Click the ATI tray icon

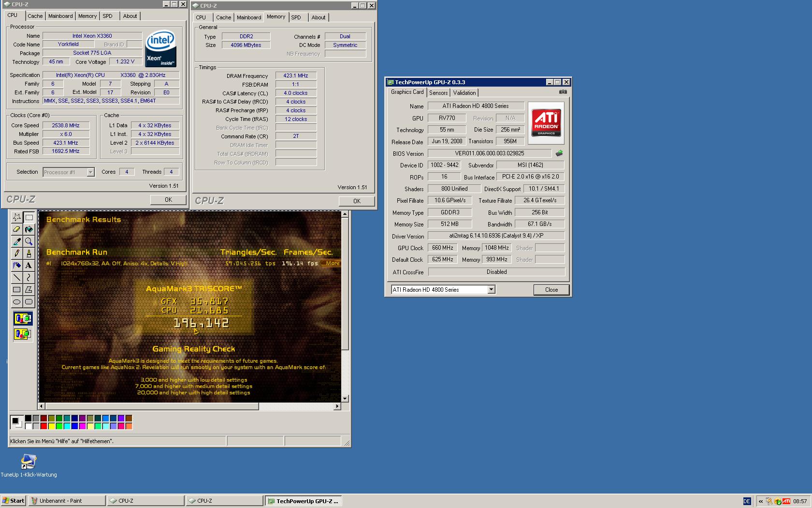787,501
